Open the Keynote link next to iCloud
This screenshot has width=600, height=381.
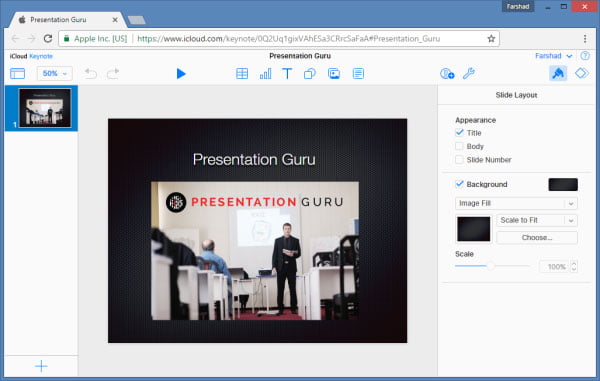pyautogui.click(x=41, y=56)
